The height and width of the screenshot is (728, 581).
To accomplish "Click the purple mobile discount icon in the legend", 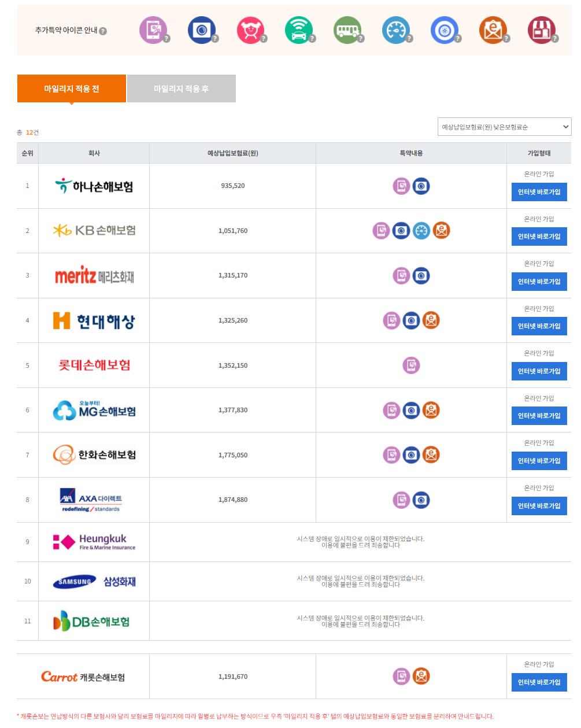I will tap(153, 30).
